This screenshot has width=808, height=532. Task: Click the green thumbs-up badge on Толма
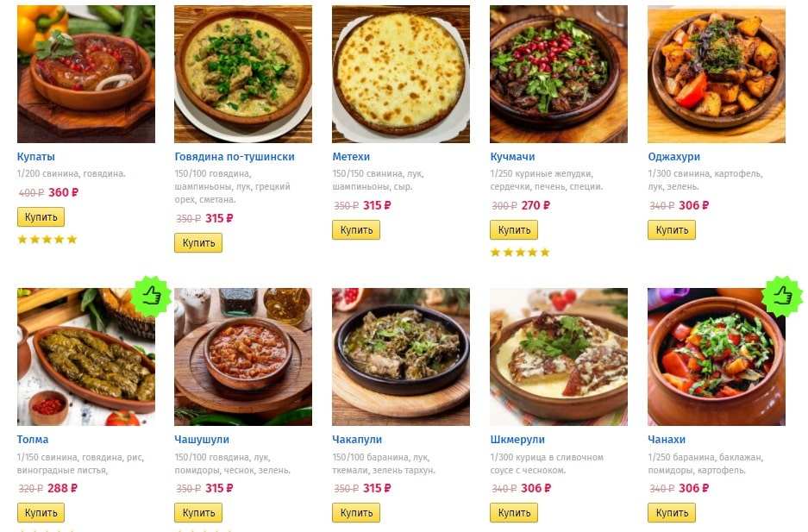[152, 297]
